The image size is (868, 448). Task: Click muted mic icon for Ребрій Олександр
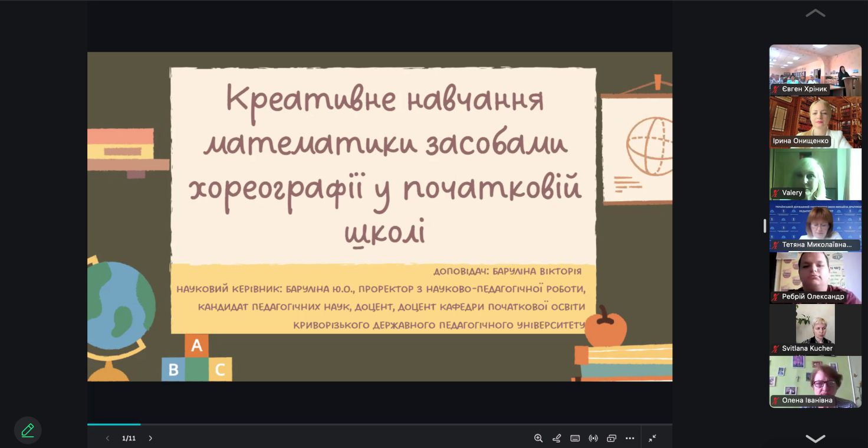coord(776,297)
